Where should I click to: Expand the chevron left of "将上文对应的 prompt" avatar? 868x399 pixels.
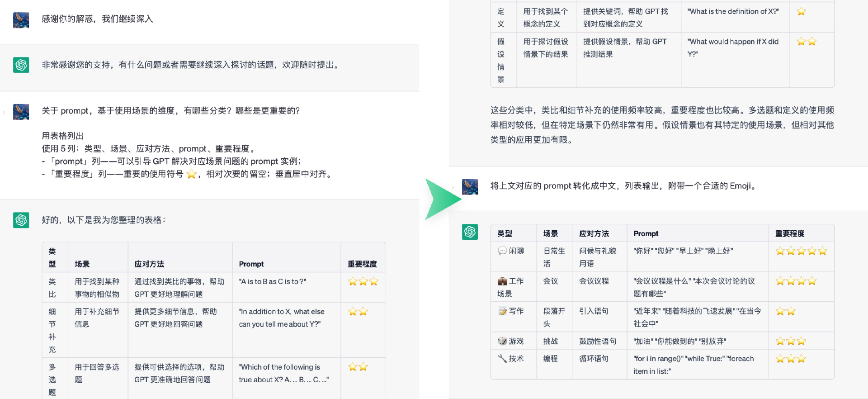(453, 187)
